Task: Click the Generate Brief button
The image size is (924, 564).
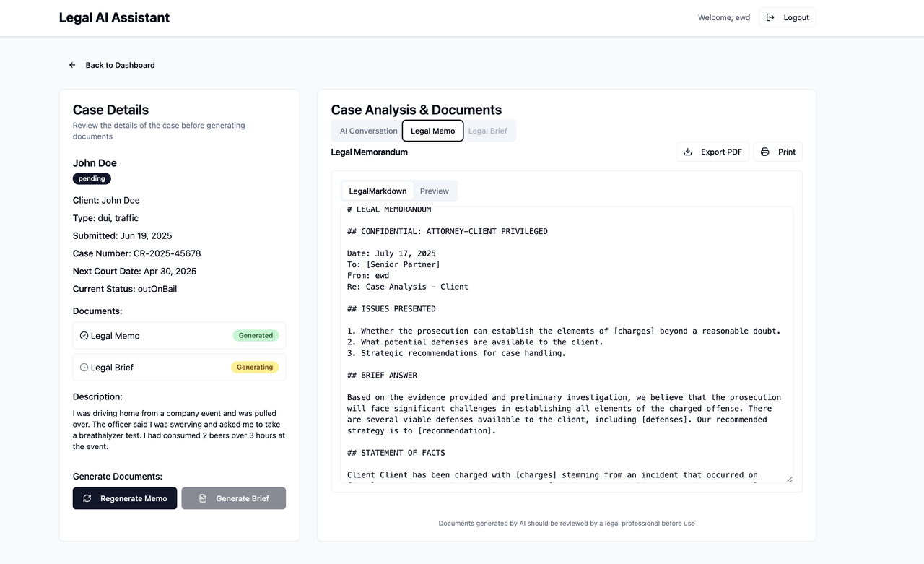Action: (233, 498)
